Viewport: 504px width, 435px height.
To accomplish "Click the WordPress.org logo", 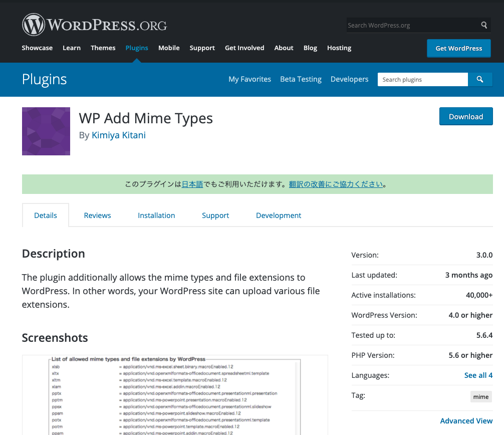I will (94, 25).
